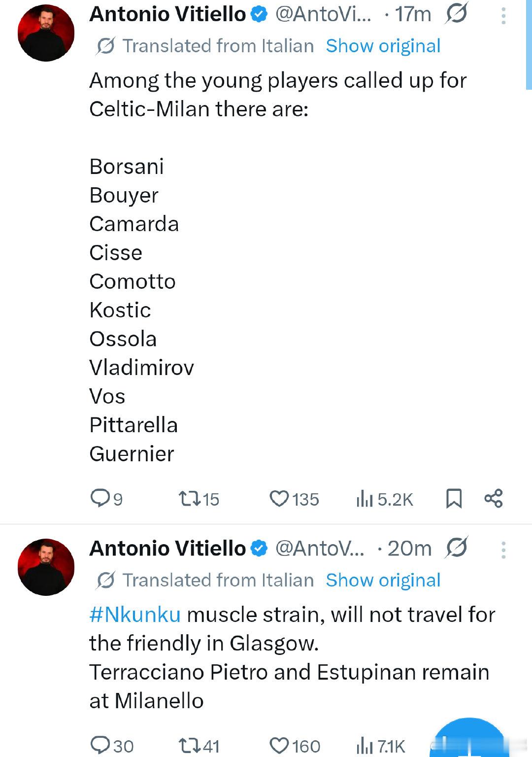Show original Italian text of Nkunku tweet
The width and height of the screenshot is (532, 757).
click(x=383, y=580)
